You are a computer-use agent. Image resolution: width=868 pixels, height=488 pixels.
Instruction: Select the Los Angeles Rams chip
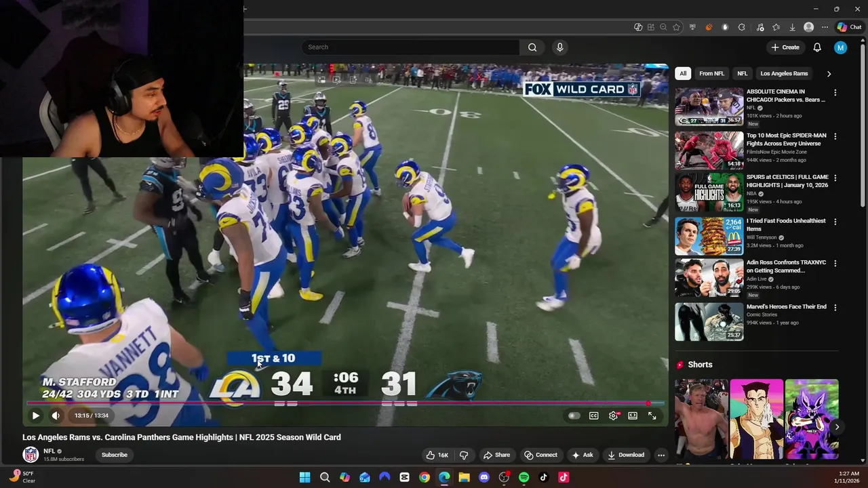point(784,73)
